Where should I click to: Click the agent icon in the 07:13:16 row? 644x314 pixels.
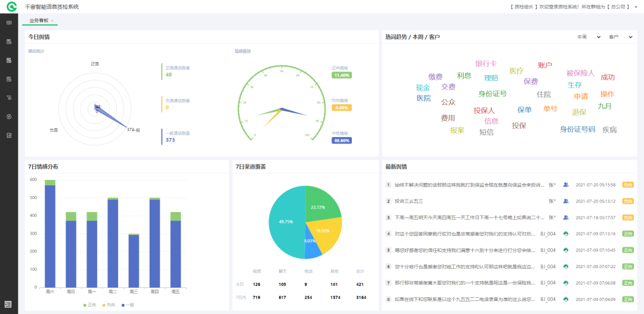pyautogui.click(x=565, y=234)
